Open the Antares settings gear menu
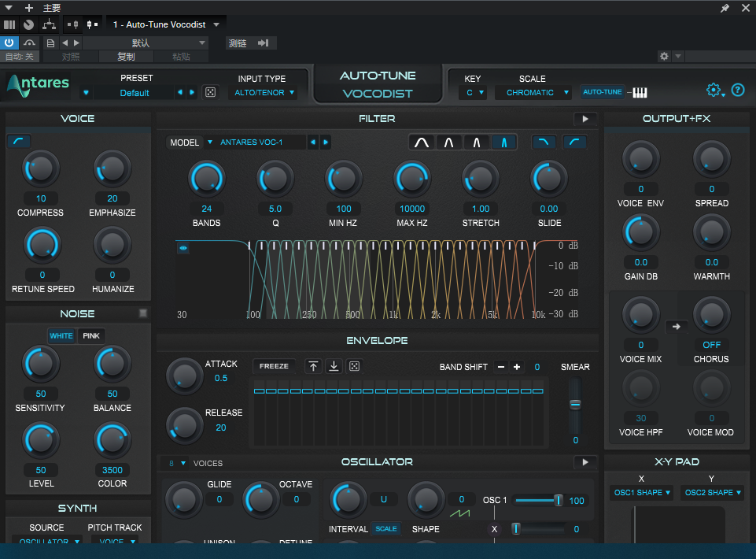Image resolution: width=756 pixels, height=559 pixels. click(x=714, y=91)
